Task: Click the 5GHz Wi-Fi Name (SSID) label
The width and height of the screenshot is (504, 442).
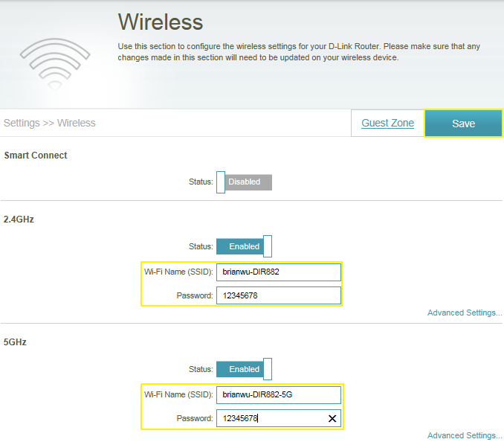Action: 178,394
